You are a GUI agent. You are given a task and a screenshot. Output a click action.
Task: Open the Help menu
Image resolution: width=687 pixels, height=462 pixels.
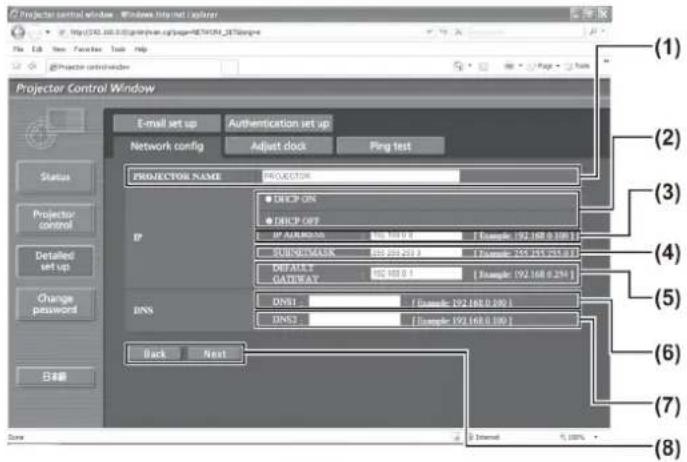point(140,49)
